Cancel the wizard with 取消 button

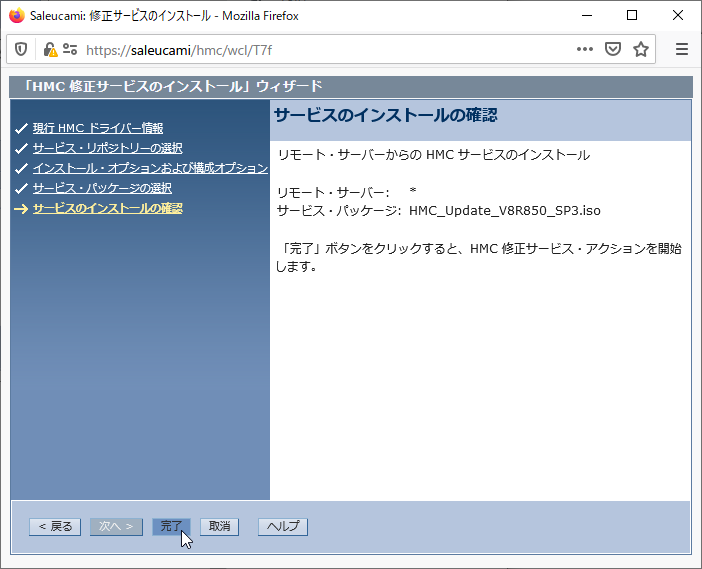tap(220, 526)
